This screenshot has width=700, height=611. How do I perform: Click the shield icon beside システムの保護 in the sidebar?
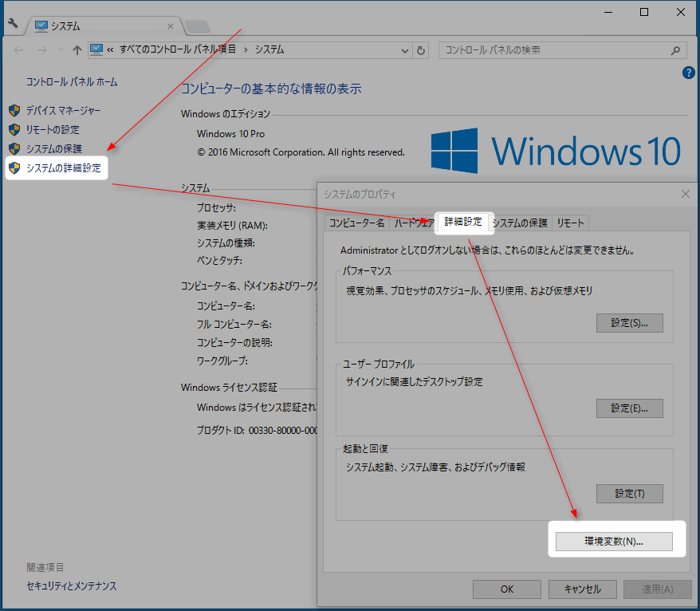14,148
